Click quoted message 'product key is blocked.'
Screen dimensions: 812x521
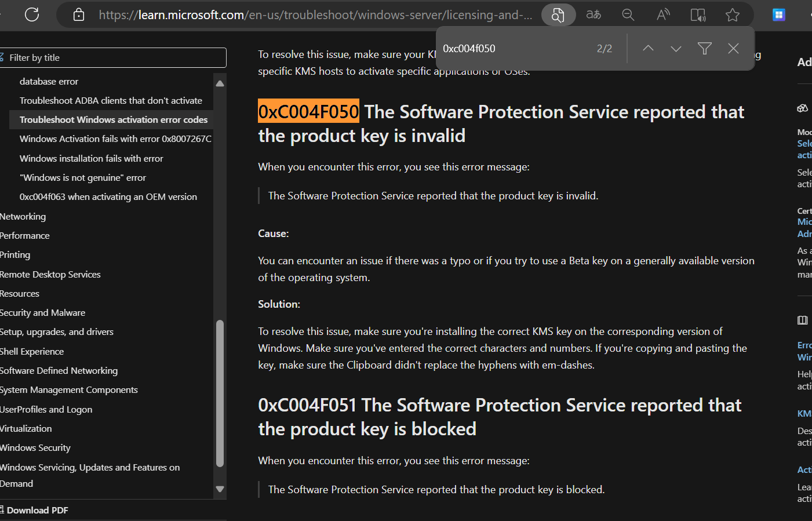(436, 490)
